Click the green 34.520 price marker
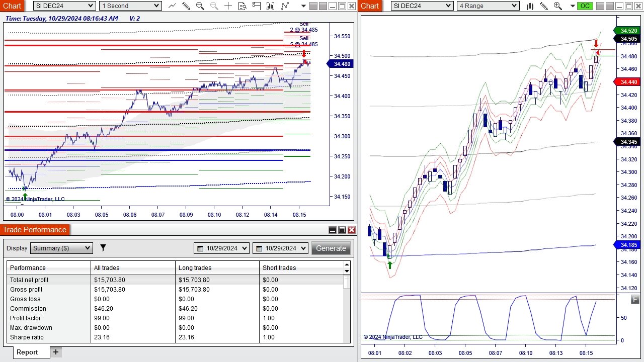Screen dimensions: 644x362 tap(628, 31)
